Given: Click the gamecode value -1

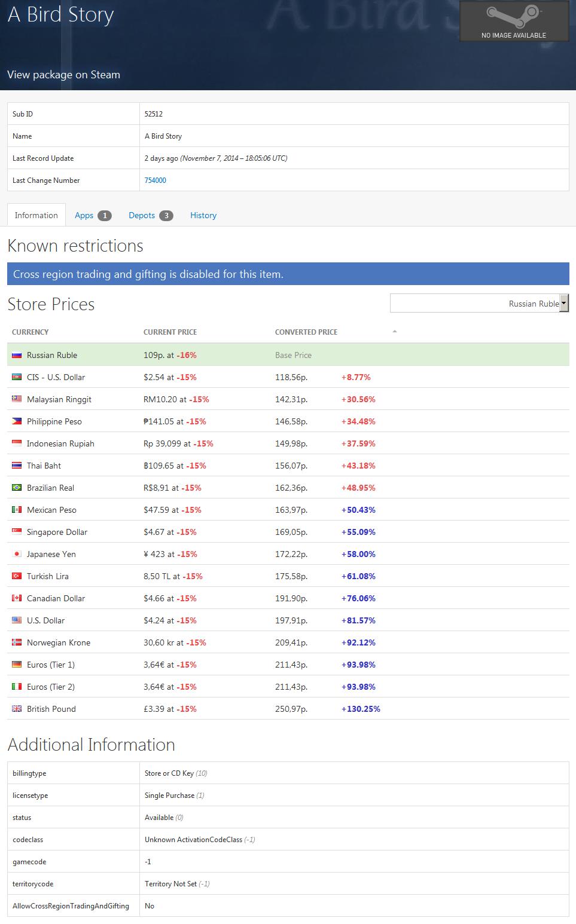Looking at the screenshot, I should [x=148, y=862].
